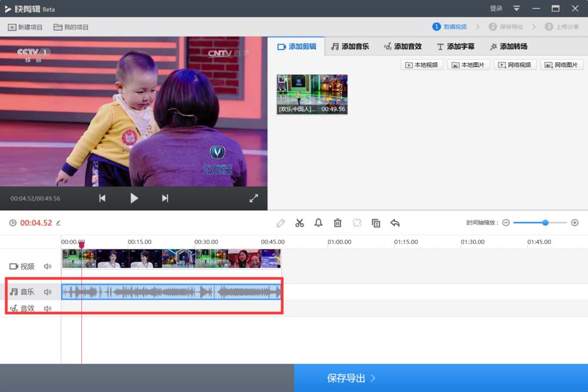
Task: Delete the selected clip with the trash icon
Action: click(338, 223)
